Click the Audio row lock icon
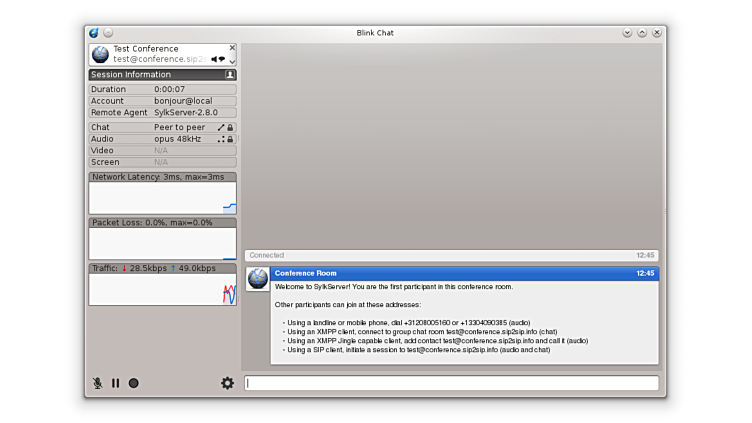Viewport: 752px width, 423px height. 230,140
